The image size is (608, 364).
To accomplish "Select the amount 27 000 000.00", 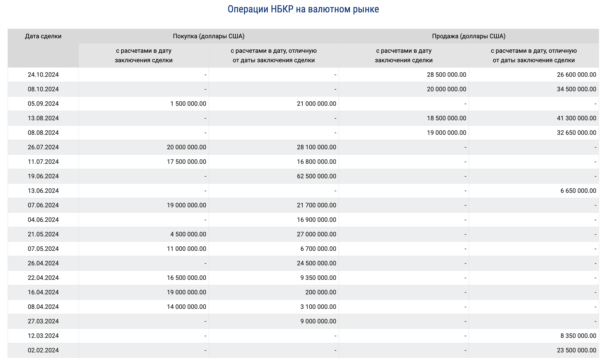I will coord(316,234).
